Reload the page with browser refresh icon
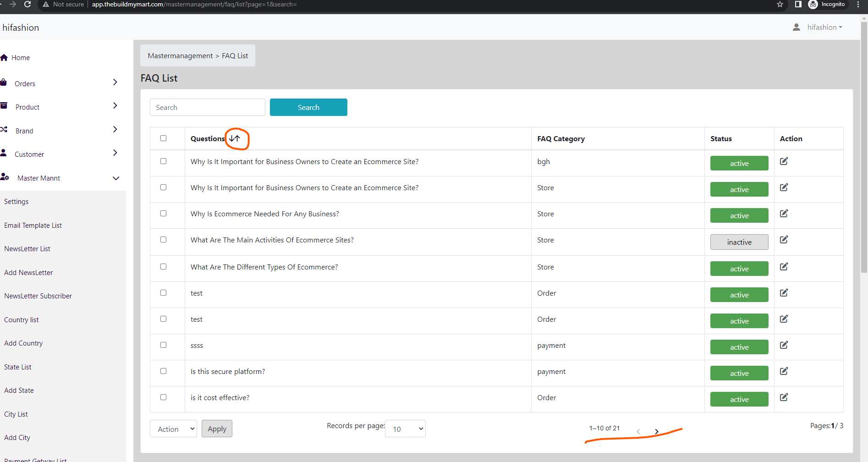 pos(27,4)
